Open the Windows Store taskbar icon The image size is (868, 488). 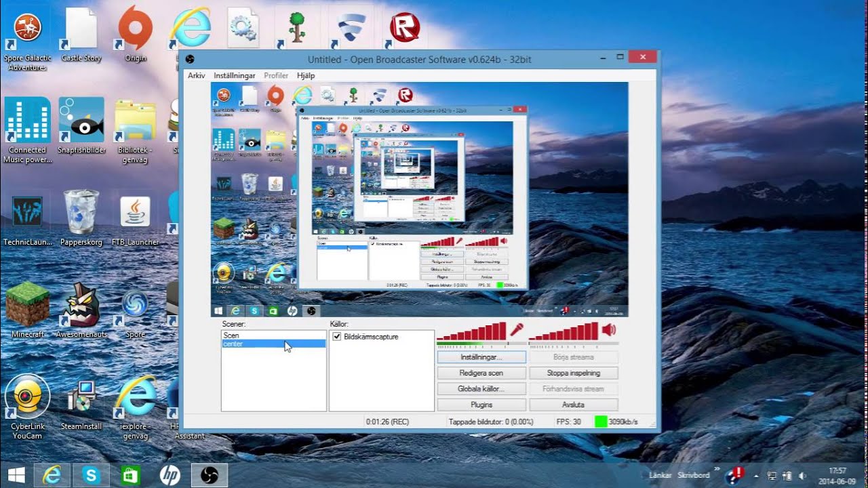[130, 475]
